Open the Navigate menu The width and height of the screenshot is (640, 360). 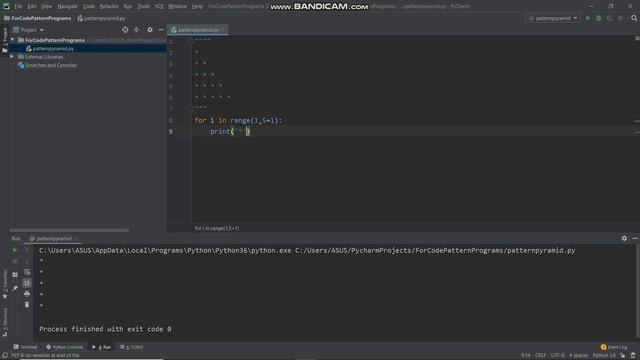[67, 7]
